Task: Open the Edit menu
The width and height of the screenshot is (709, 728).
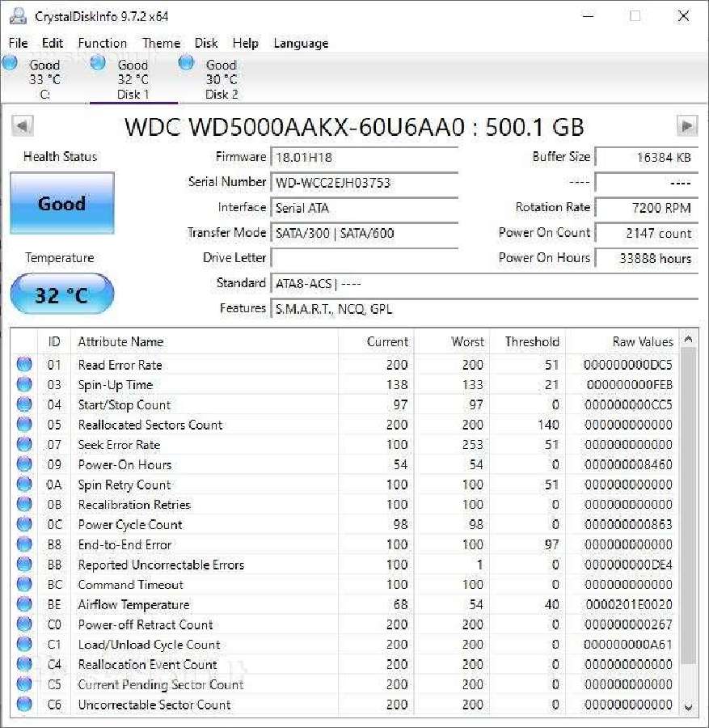Action: (52, 43)
